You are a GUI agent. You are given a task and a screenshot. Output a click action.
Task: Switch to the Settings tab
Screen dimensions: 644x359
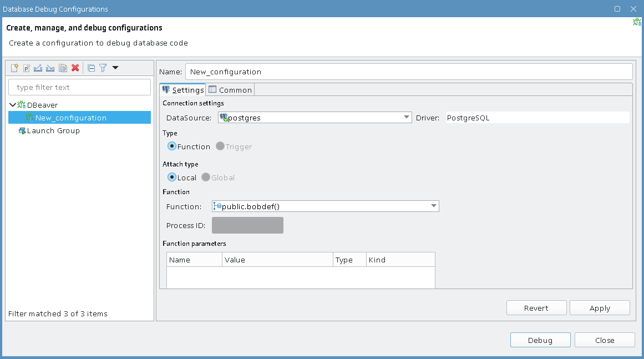(182, 89)
